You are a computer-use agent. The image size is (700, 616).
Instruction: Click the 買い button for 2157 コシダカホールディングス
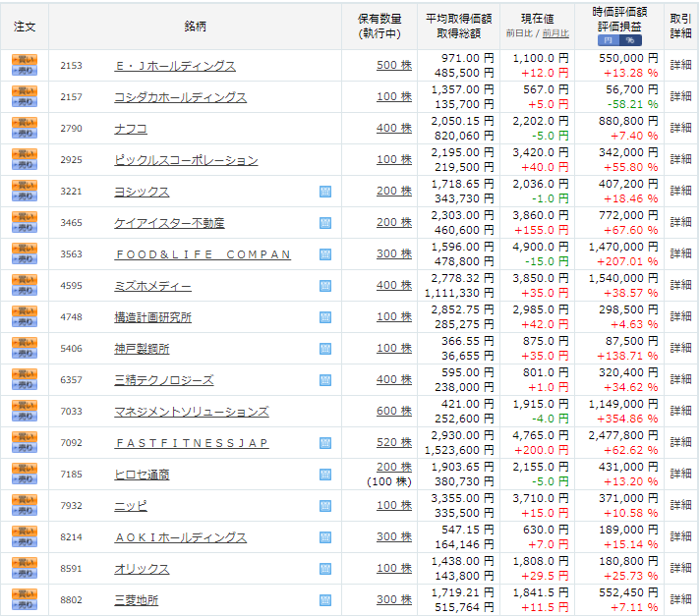click(x=25, y=91)
